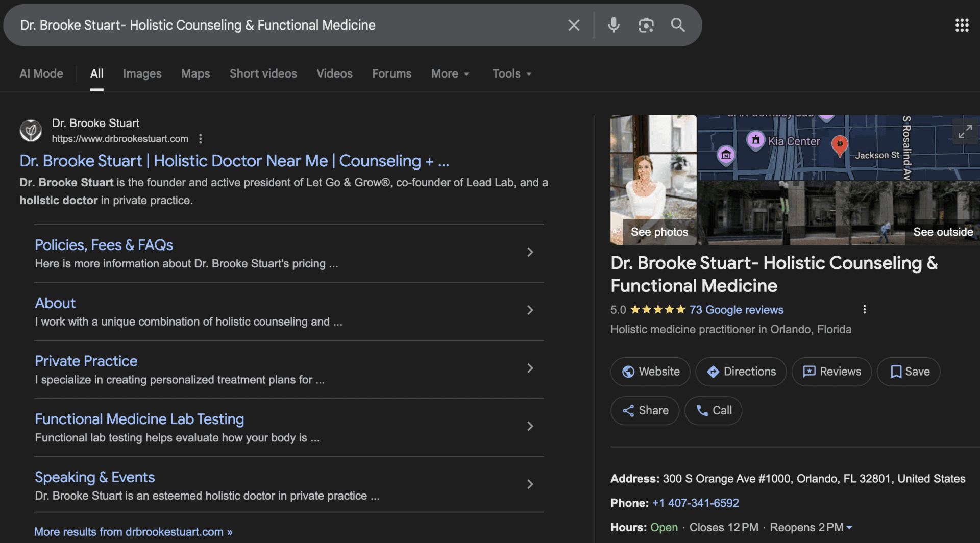Click the red location pin on map
This screenshot has width=980, height=543.
tap(840, 145)
